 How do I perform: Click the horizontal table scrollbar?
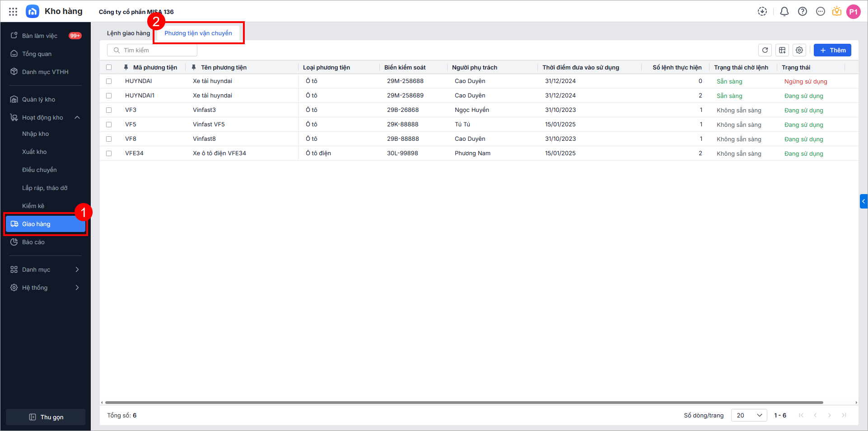[464, 403]
